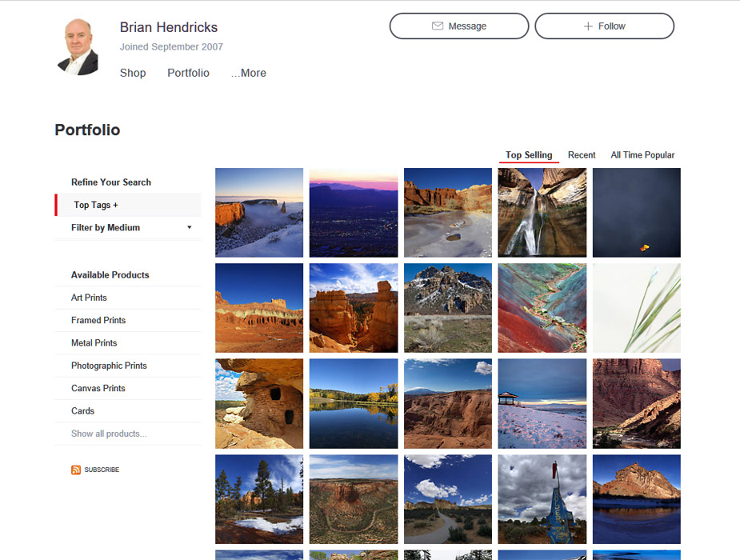
Task: Open the ...More menu
Action: click(x=248, y=73)
